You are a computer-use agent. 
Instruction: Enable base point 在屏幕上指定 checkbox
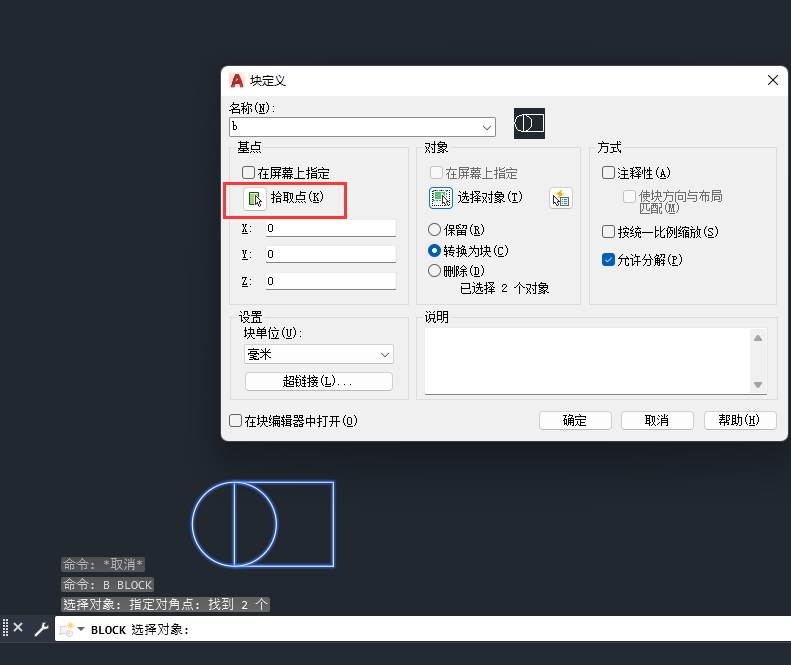[x=248, y=173]
